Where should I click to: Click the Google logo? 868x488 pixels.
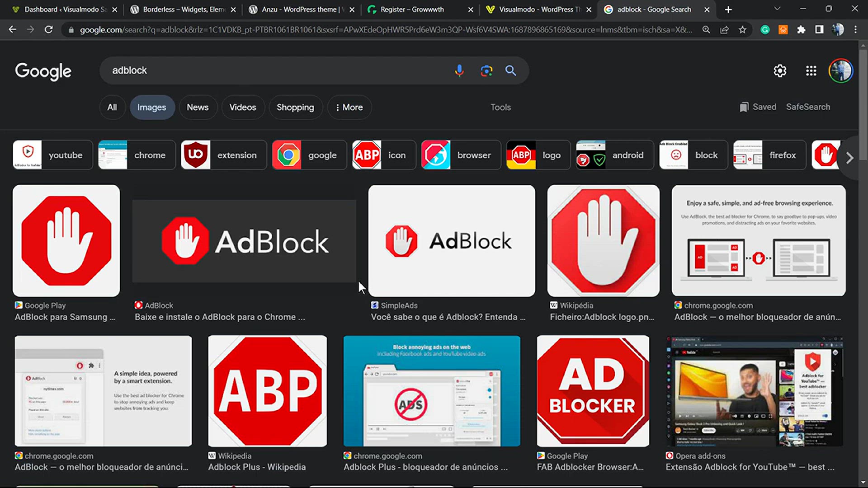43,71
